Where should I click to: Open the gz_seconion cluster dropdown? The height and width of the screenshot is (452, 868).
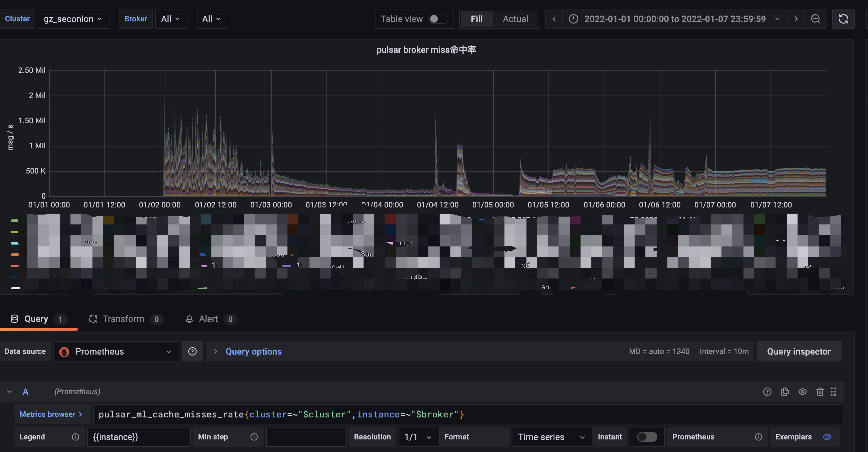coord(73,19)
